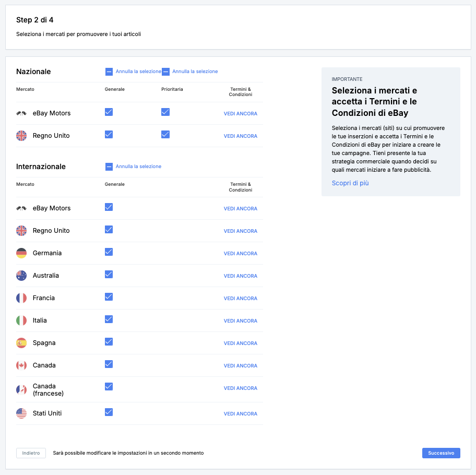Open the Scopri di più link

(x=350, y=183)
